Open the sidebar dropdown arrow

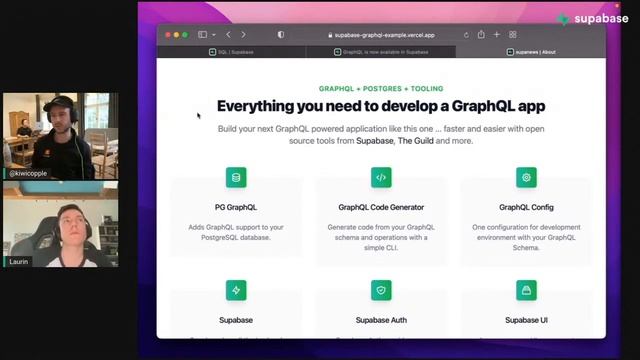coord(214,35)
